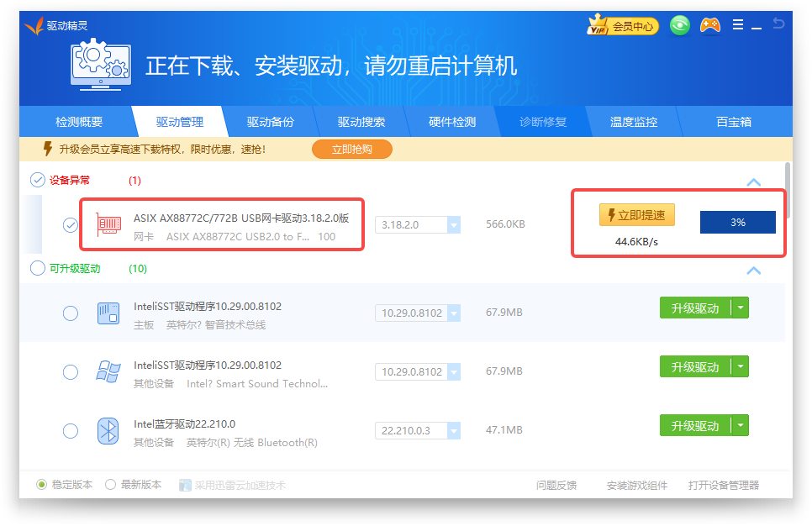Select the 最新版本 radio button
Viewport: 812px width, 526px height.
pos(111,485)
